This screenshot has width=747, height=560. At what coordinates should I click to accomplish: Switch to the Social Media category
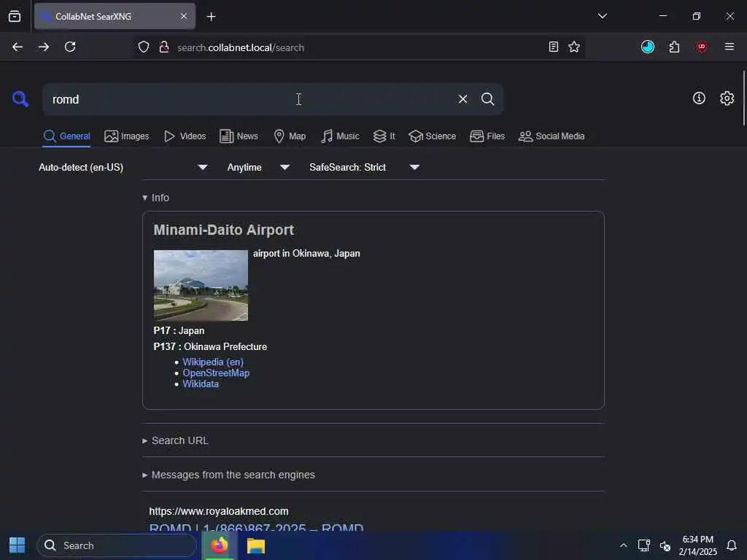pyautogui.click(x=551, y=136)
